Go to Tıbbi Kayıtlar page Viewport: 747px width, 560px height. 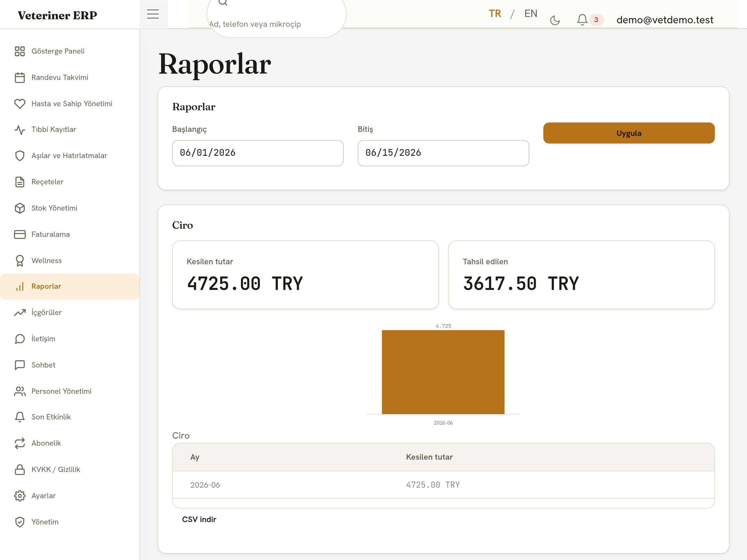(x=70, y=129)
